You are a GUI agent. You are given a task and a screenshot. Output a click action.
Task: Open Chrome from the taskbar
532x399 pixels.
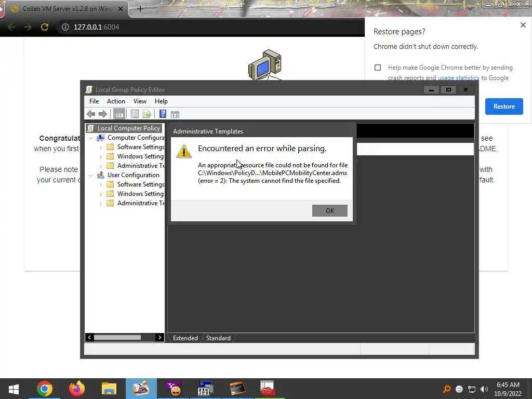[45, 389]
